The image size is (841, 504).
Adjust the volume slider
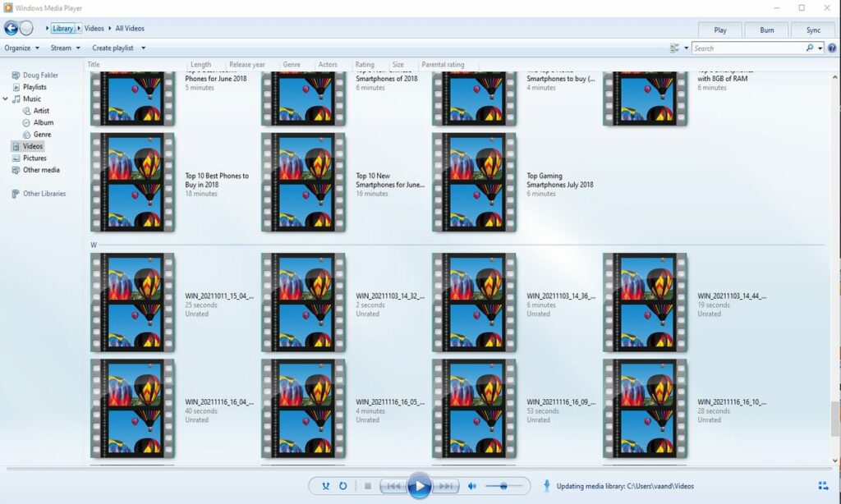pos(503,486)
